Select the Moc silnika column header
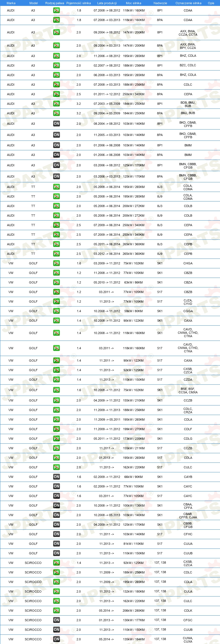The height and width of the screenshot is (644, 220). pos(134,3)
